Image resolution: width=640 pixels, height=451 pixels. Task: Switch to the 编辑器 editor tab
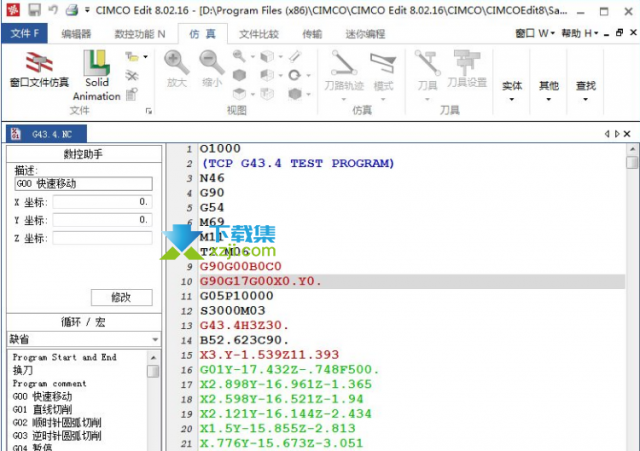tap(76, 34)
